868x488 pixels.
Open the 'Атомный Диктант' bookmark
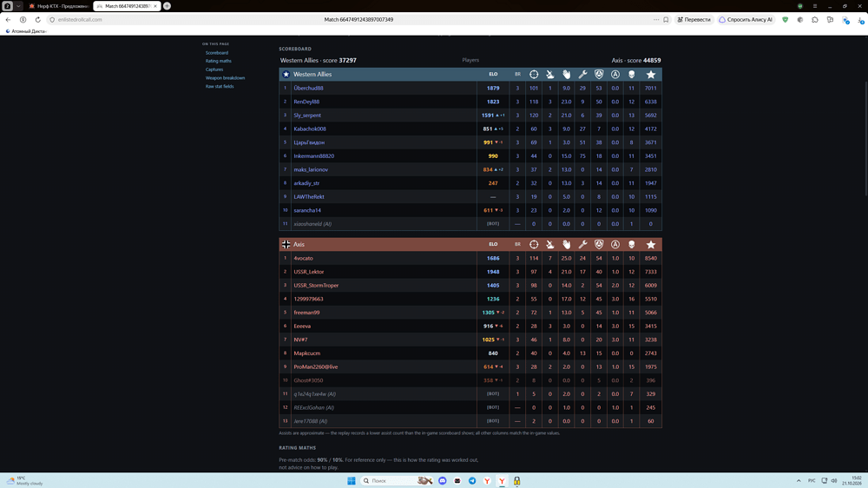25,31
